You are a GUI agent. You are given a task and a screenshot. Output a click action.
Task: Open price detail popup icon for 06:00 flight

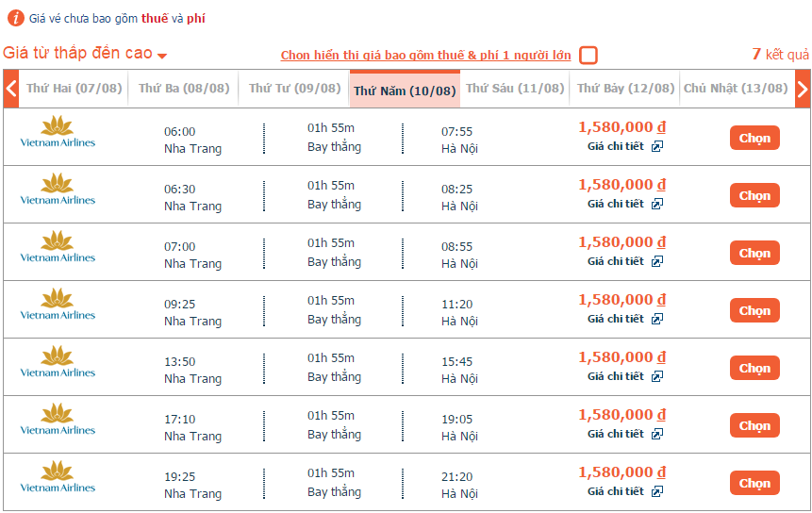coord(657,146)
